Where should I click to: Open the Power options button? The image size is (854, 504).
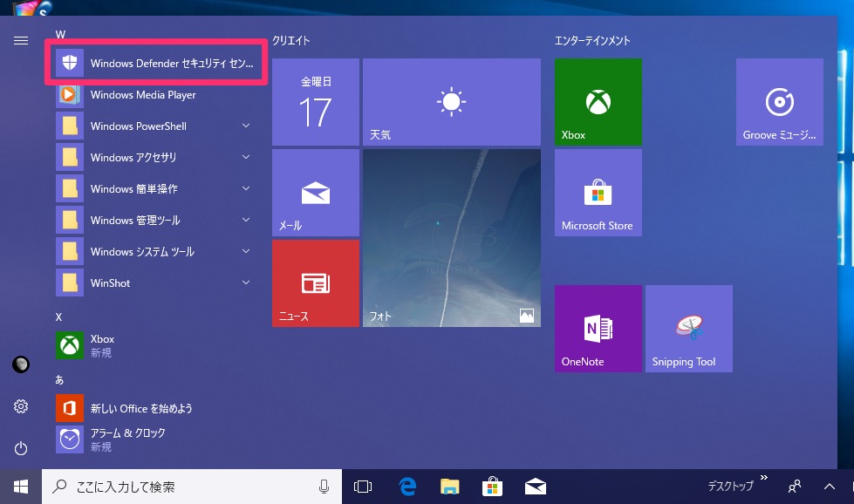[21, 448]
